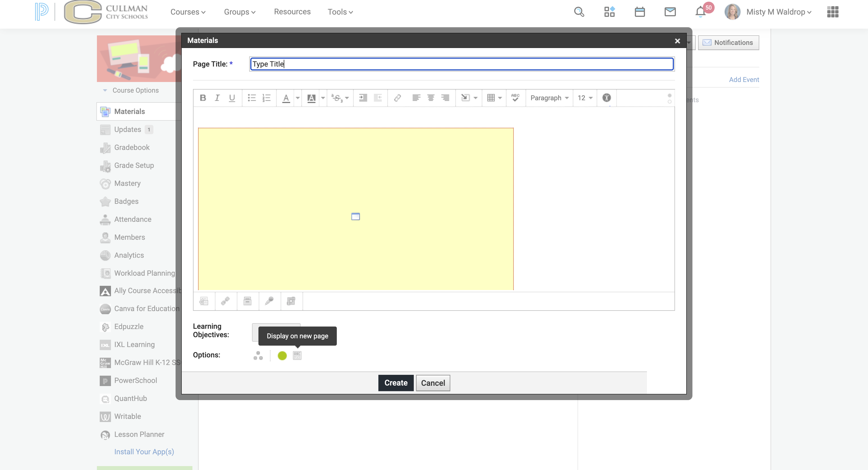Screen dimensions: 868x470
Task: Click the link attachment icon below editor
Action: (x=225, y=301)
